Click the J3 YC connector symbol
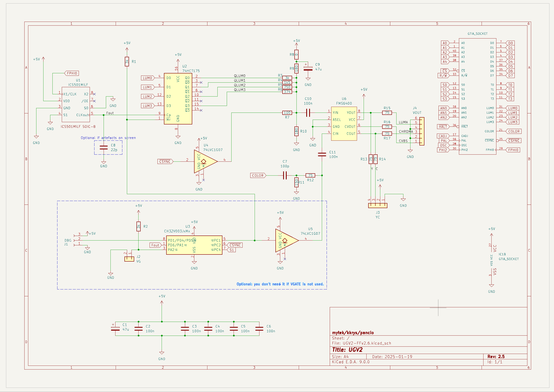The height and width of the screenshot is (392, 554). [378, 205]
